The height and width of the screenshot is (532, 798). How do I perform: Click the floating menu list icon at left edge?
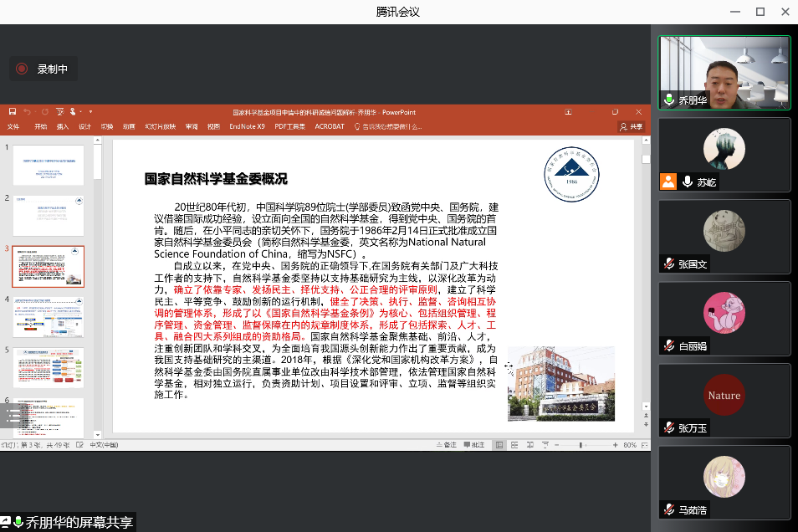[x=12, y=413]
